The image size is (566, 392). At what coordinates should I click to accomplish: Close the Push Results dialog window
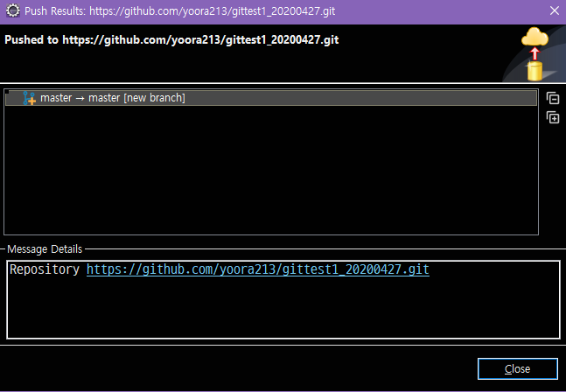coord(555,10)
